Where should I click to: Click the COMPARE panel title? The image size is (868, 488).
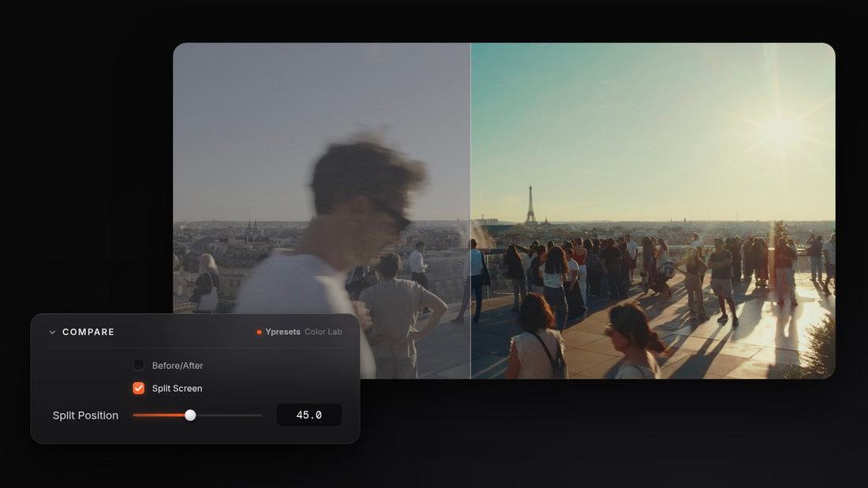88,332
